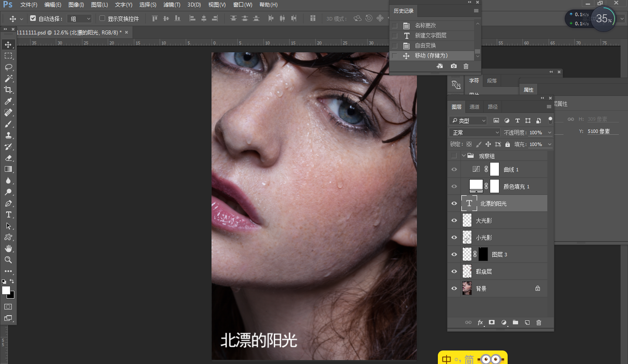
Task: Select the Custom Shape tool
Action: click(8, 237)
